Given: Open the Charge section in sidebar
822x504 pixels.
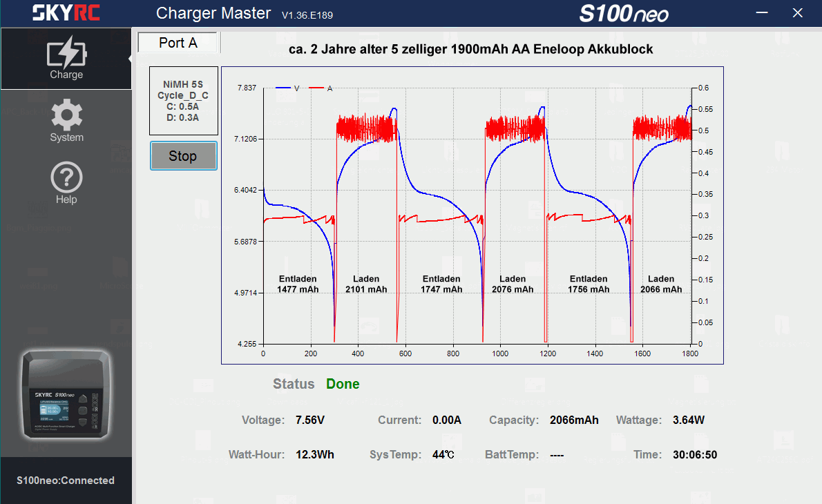Looking at the screenshot, I should 66,59.
